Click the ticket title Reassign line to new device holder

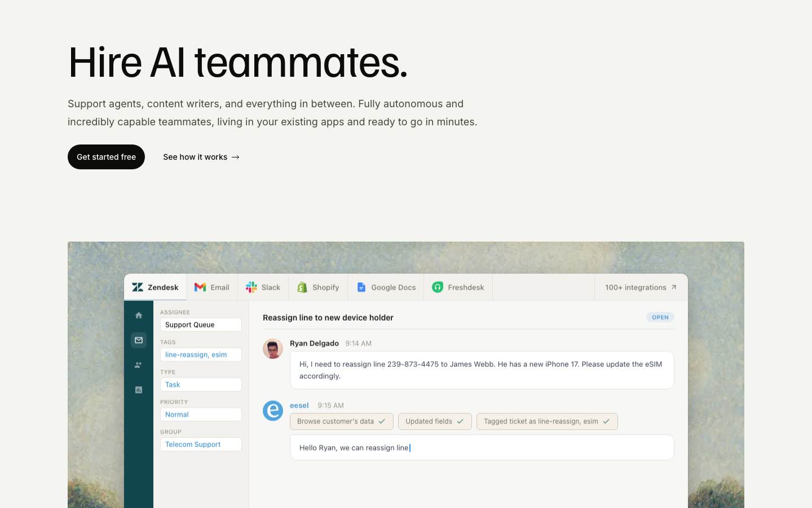click(328, 318)
